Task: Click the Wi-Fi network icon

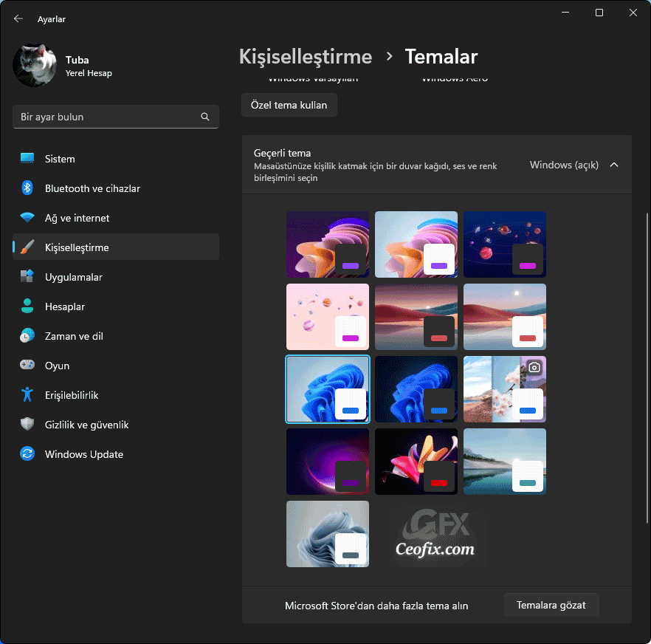Action: (x=27, y=218)
